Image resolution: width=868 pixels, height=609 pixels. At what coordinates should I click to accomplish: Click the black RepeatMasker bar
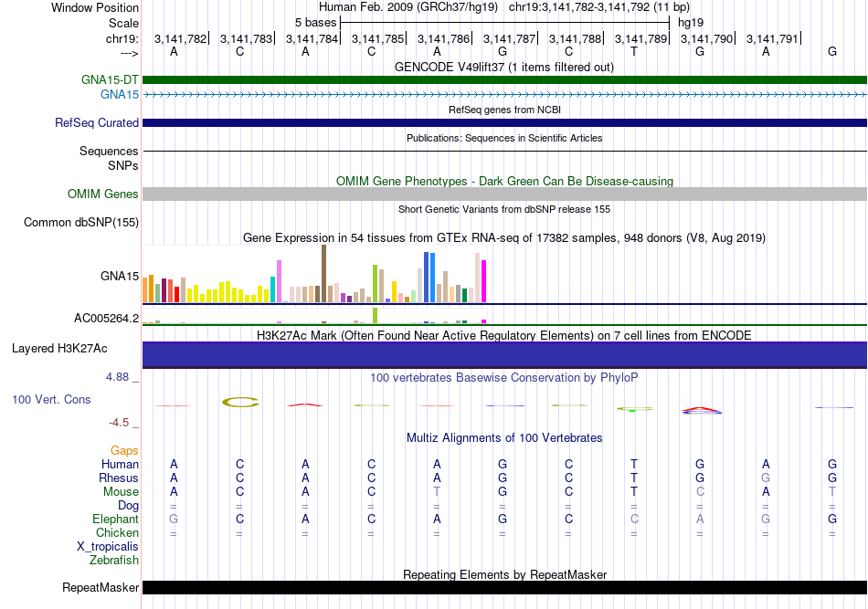504,587
